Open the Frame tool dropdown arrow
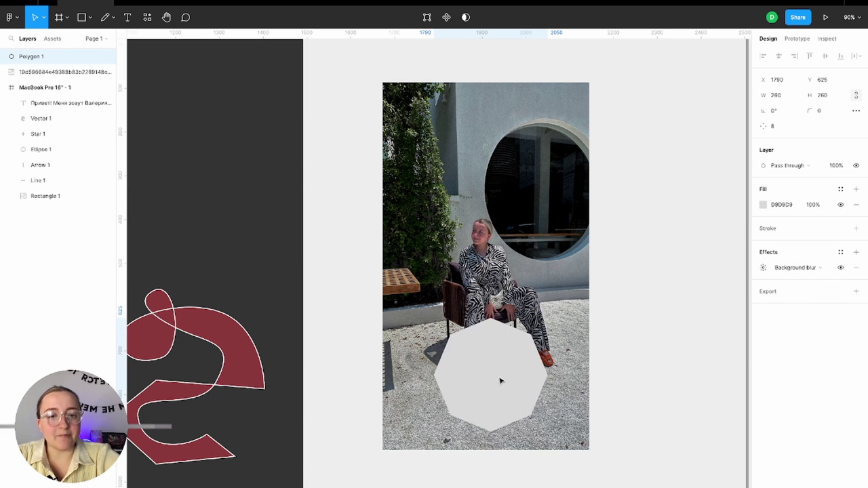Image resolution: width=868 pixels, height=488 pixels. [67, 18]
